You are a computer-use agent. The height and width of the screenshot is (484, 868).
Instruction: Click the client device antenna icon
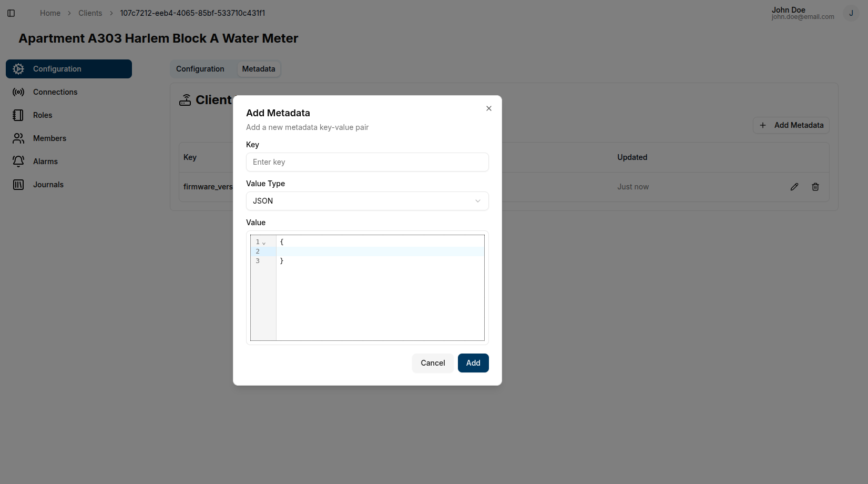click(185, 99)
